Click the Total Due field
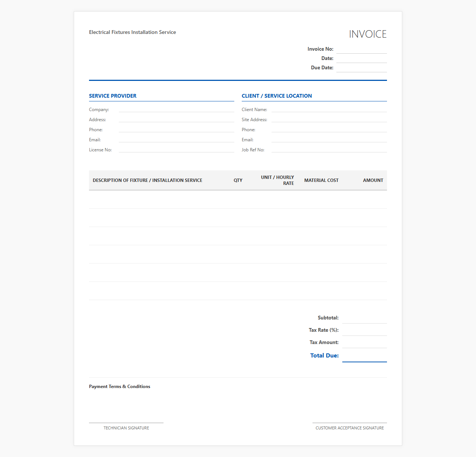 click(x=364, y=356)
